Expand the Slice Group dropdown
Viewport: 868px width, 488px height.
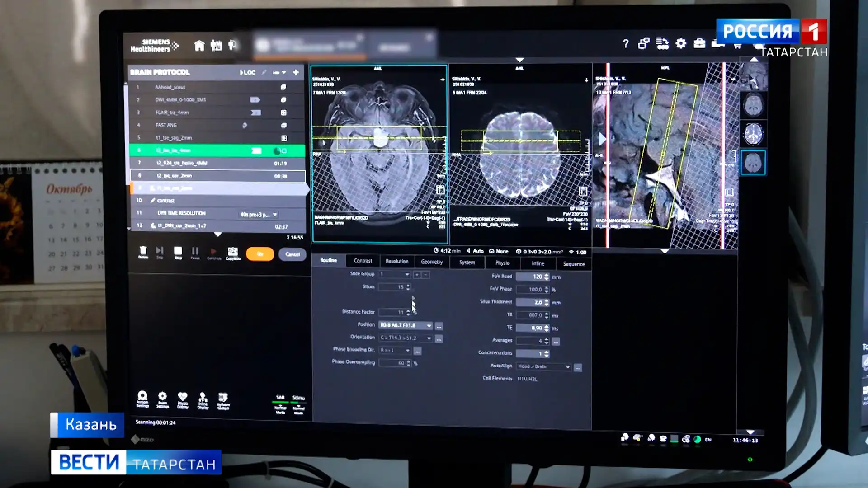[407, 274]
